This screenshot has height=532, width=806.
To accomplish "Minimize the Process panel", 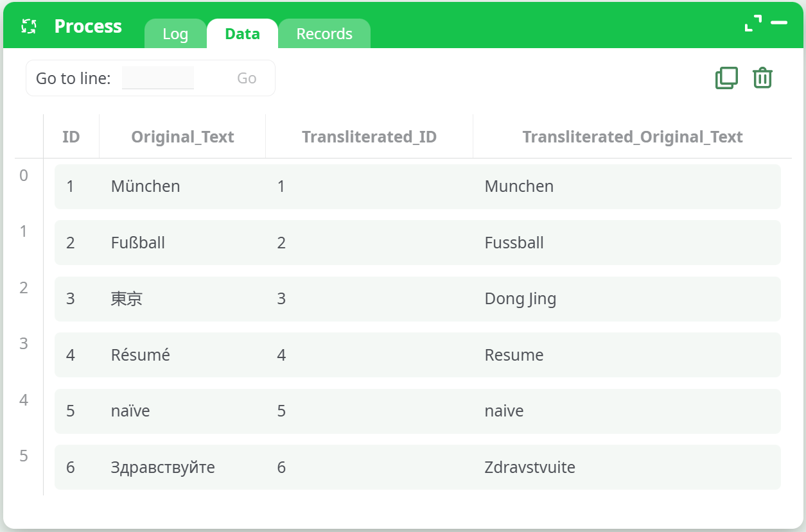I will 779,24.
